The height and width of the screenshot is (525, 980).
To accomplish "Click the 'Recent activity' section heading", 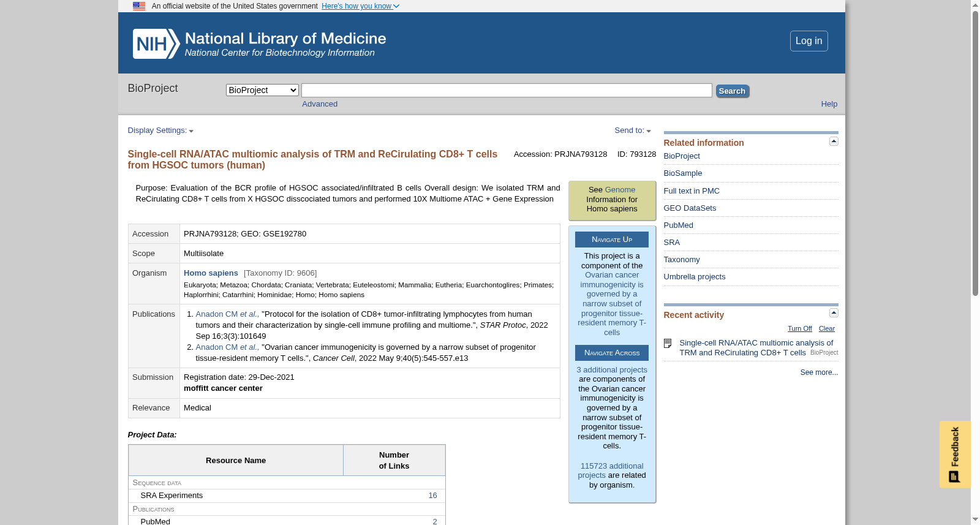I will point(693,315).
